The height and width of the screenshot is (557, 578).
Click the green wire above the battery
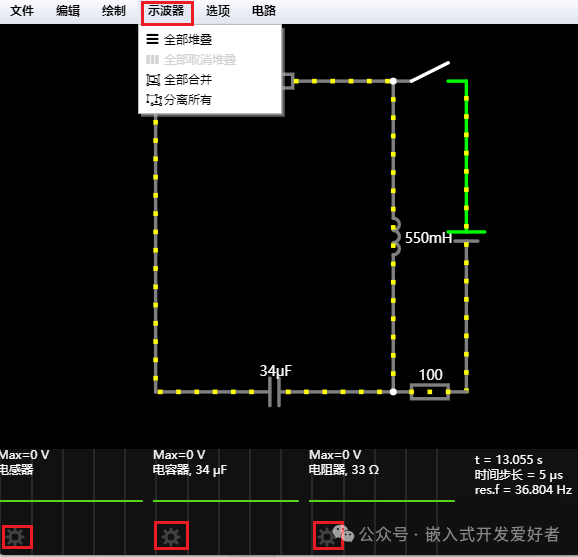(x=466, y=155)
